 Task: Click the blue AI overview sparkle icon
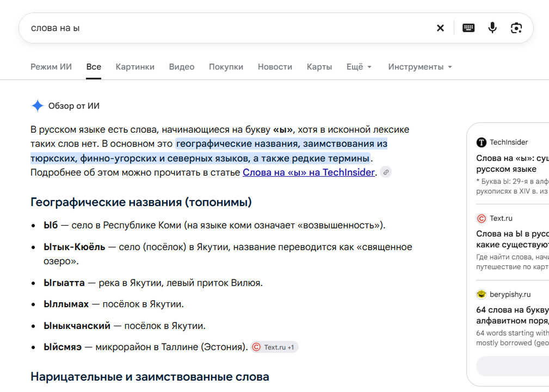(37, 105)
